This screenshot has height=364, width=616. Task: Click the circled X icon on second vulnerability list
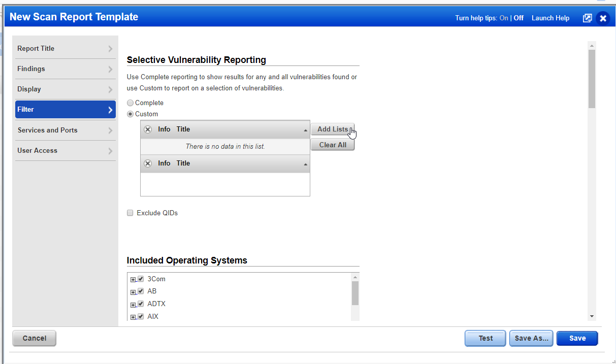(x=148, y=163)
